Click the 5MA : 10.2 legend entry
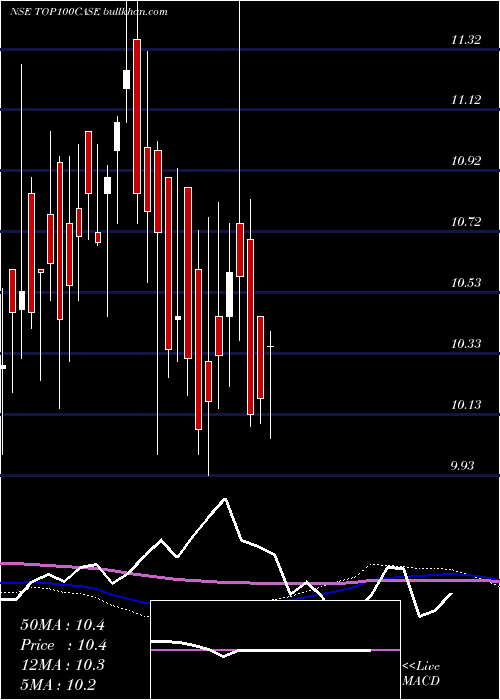The width and height of the screenshot is (500, 700). click(x=58, y=684)
